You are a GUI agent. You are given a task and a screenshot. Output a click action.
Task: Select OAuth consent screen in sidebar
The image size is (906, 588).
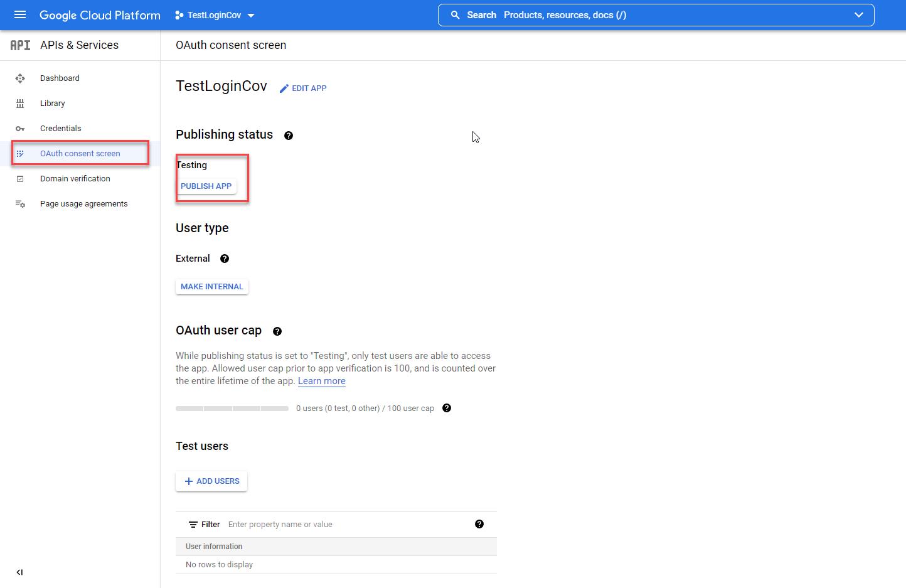[x=80, y=154]
